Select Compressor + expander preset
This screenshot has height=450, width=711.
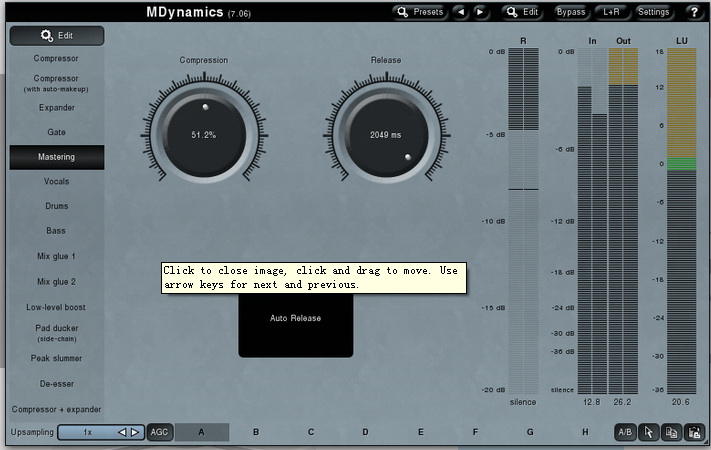click(x=56, y=409)
